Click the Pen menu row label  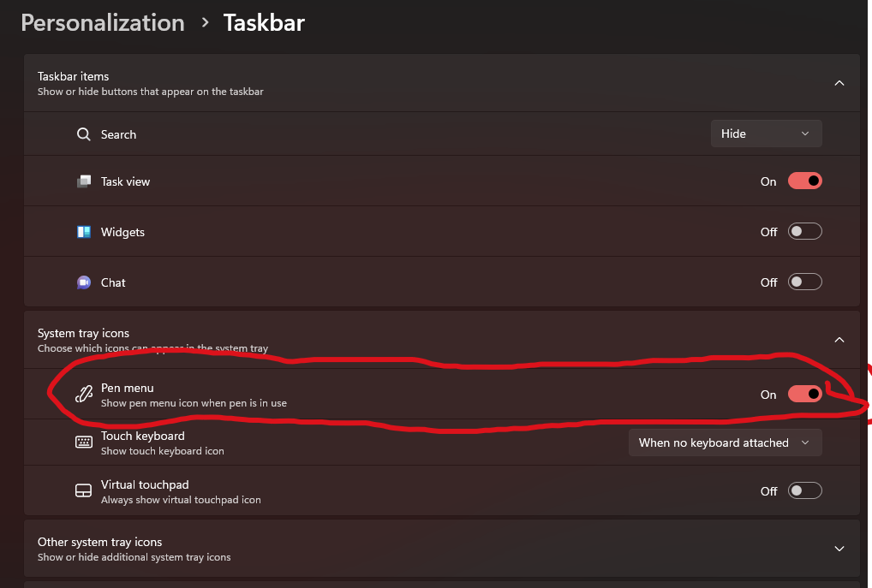pos(127,387)
